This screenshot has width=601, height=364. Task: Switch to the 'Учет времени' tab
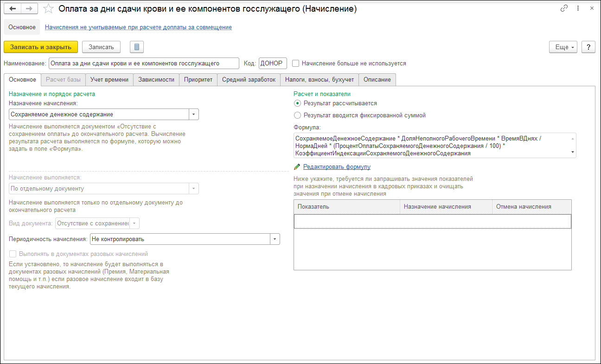click(109, 79)
